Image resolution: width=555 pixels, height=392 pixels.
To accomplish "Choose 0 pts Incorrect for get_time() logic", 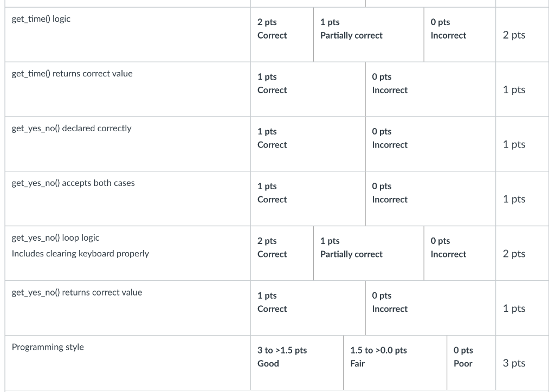I will point(448,29).
